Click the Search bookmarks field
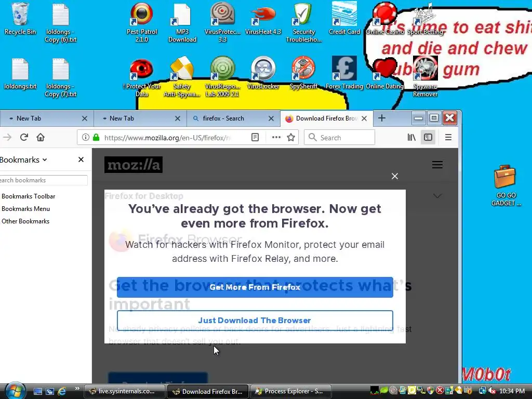The height and width of the screenshot is (399, 532). 44,180
